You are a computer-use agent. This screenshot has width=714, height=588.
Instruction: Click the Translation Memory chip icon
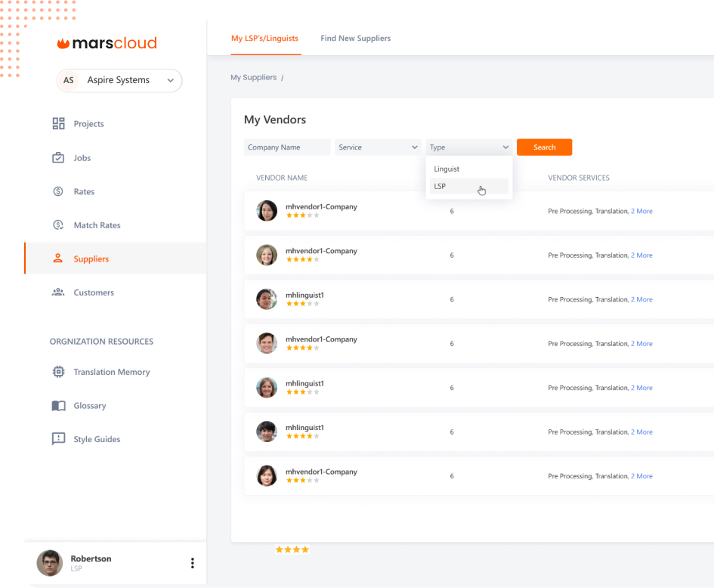pyautogui.click(x=58, y=372)
